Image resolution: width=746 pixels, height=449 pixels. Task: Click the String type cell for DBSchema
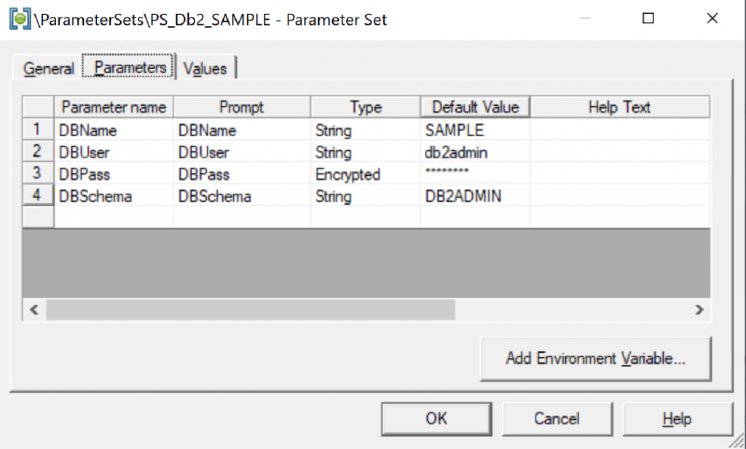(x=365, y=195)
